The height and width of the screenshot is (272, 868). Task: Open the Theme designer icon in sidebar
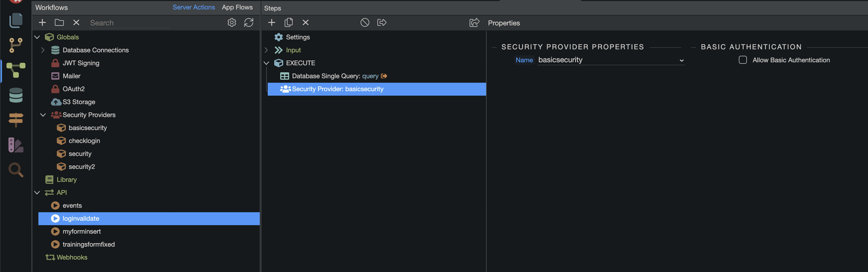pyautogui.click(x=15, y=145)
